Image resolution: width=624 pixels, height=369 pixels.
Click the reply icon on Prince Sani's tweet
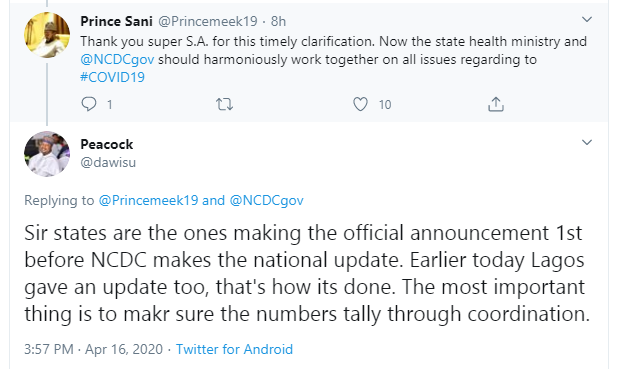[88, 104]
